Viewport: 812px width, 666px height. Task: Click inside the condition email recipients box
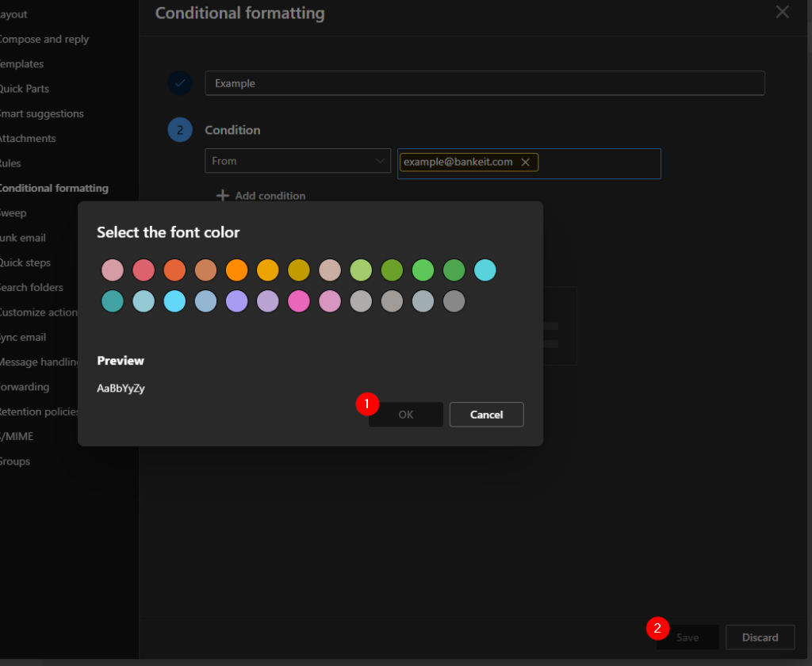click(x=599, y=163)
